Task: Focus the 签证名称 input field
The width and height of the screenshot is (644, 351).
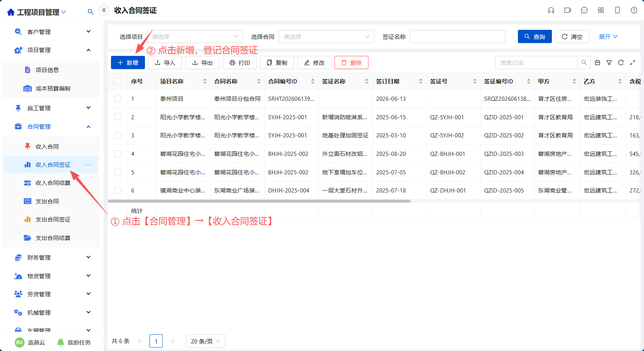Action: point(458,37)
